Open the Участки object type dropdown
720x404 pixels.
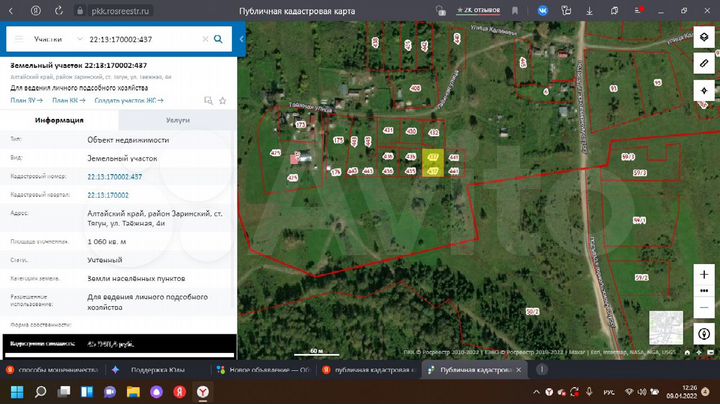click(57, 39)
